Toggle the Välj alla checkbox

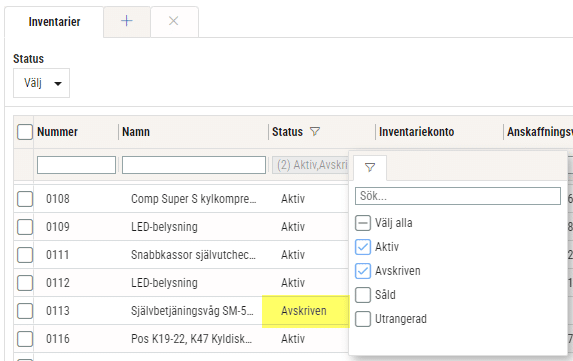pyautogui.click(x=363, y=223)
